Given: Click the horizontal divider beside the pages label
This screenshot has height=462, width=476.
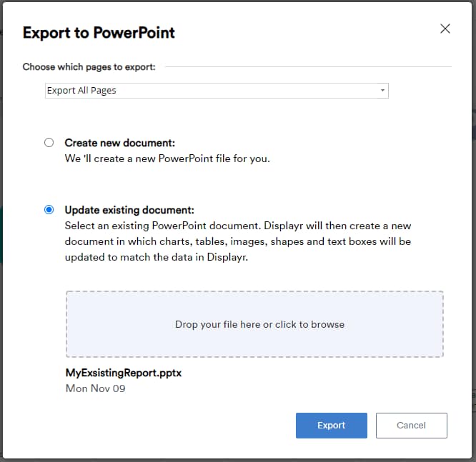Looking at the screenshot, I should click(307, 67).
